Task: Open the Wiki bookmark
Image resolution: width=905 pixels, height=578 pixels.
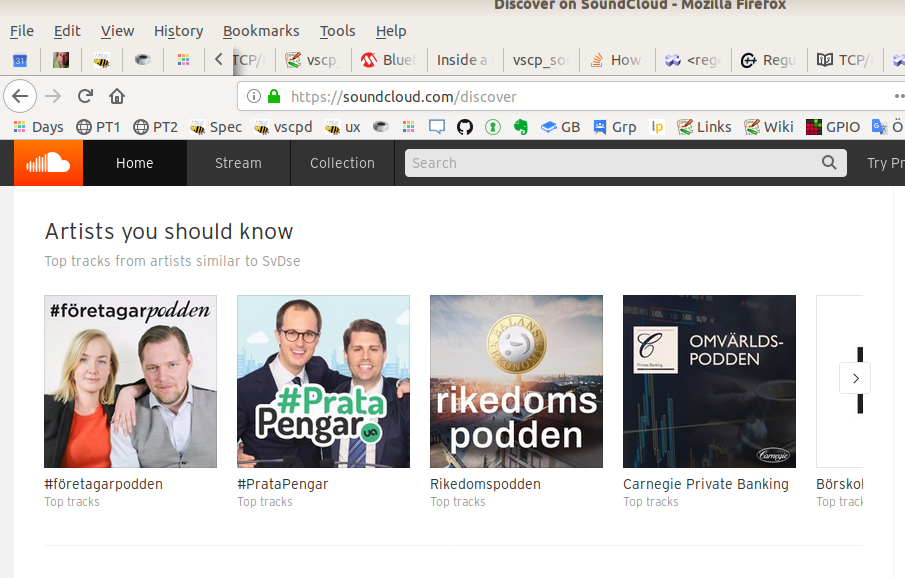Action: click(769, 127)
